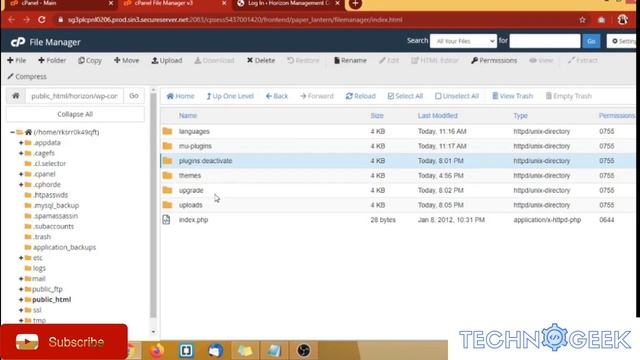Open Permissions for selected item

pos(494,60)
